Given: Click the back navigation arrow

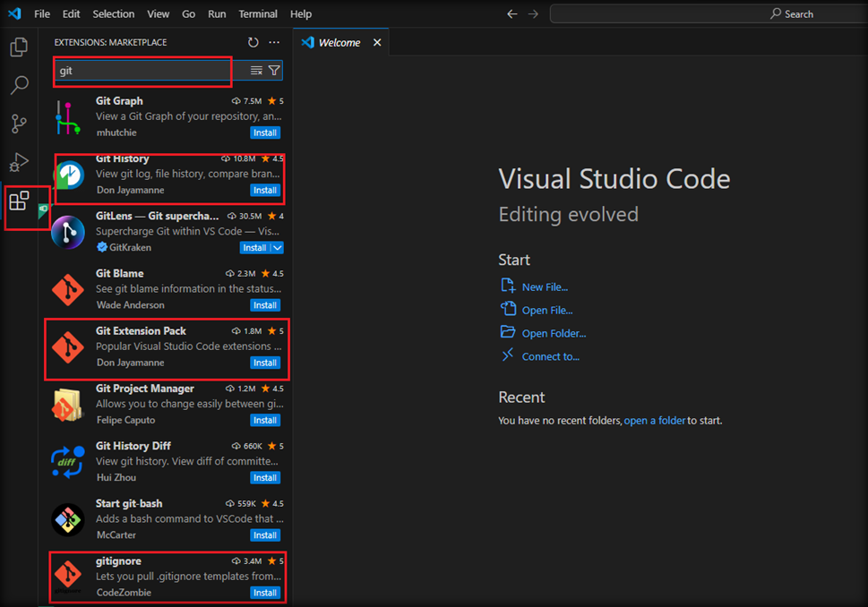Looking at the screenshot, I should (x=511, y=13).
